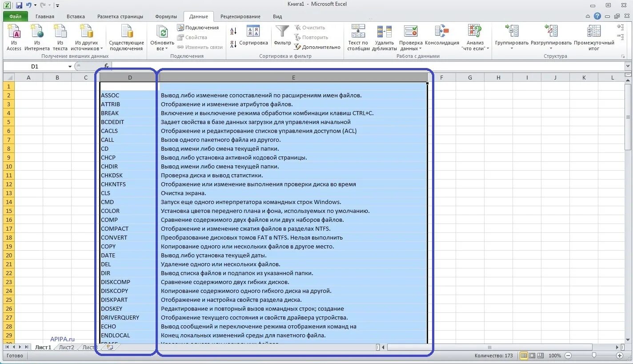This screenshot has height=364, width=633.
Task: Open the Connections list
Action: click(x=198, y=28)
